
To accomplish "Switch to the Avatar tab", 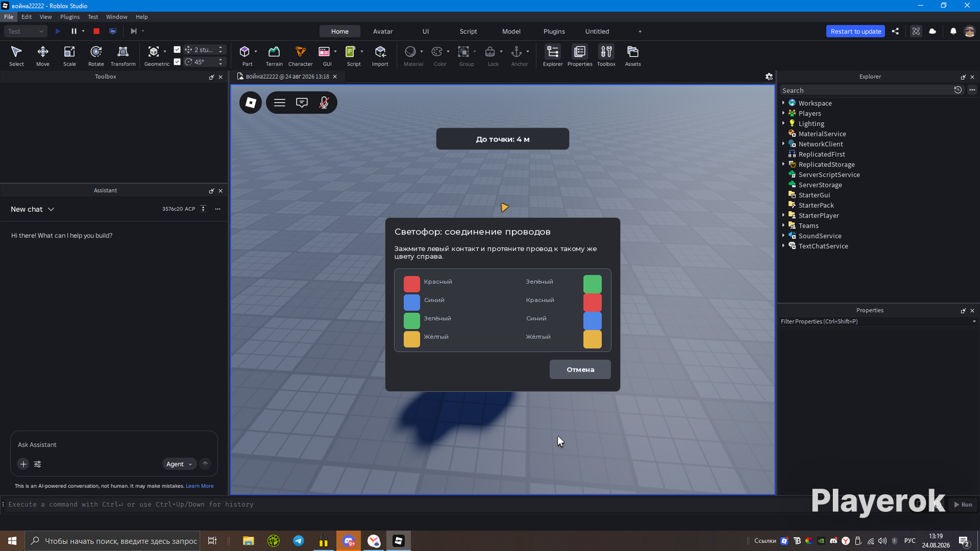I will 383,31.
